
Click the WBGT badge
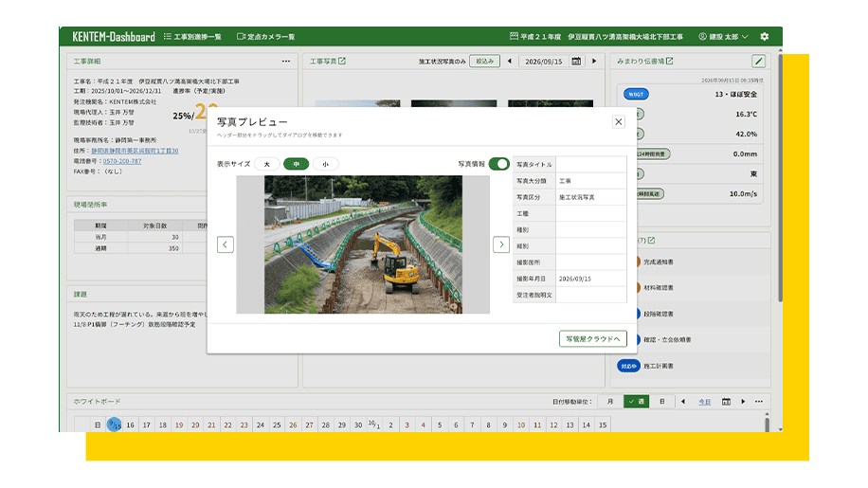click(636, 94)
